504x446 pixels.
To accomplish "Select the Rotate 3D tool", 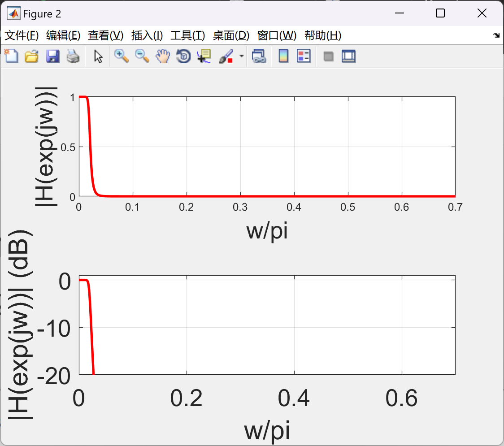I will [x=183, y=56].
